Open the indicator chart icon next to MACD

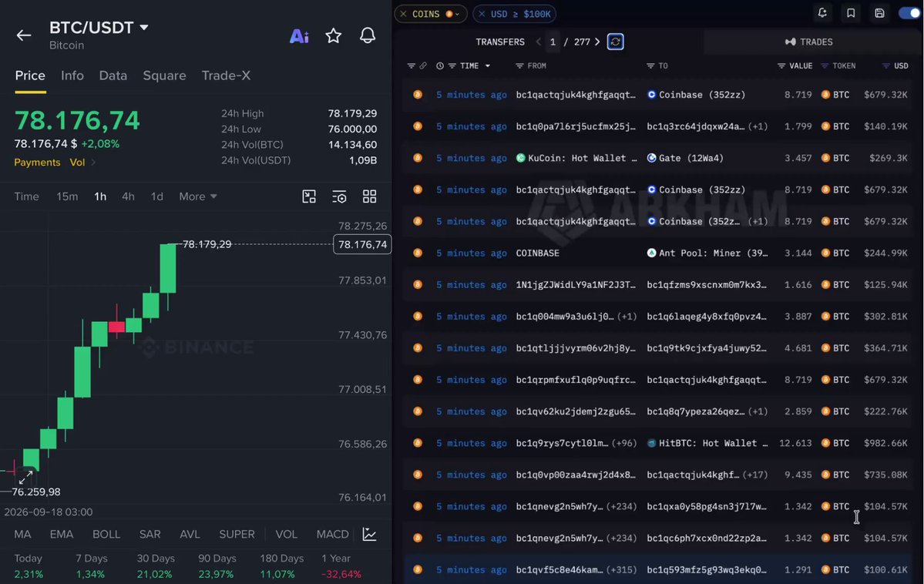[369, 535]
